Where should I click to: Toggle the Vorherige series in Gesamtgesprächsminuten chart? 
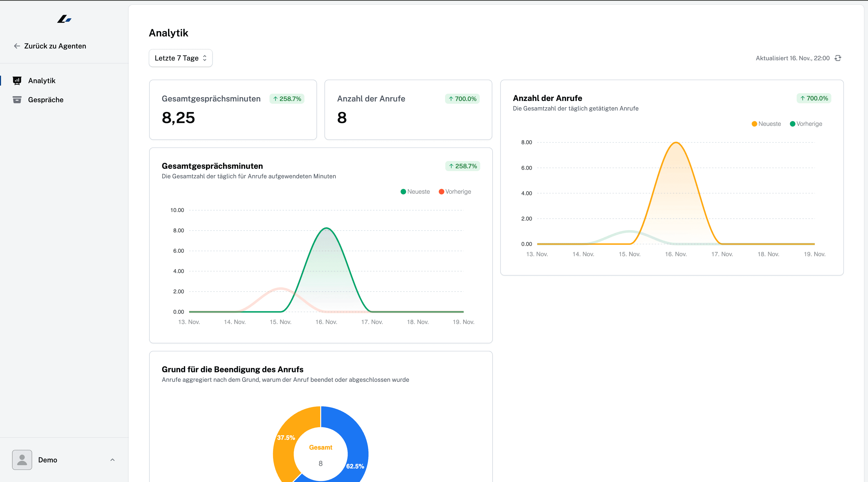455,191
